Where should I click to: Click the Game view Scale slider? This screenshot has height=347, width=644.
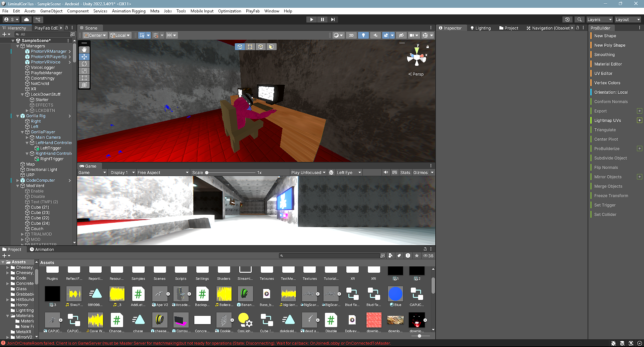click(x=231, y=173)
